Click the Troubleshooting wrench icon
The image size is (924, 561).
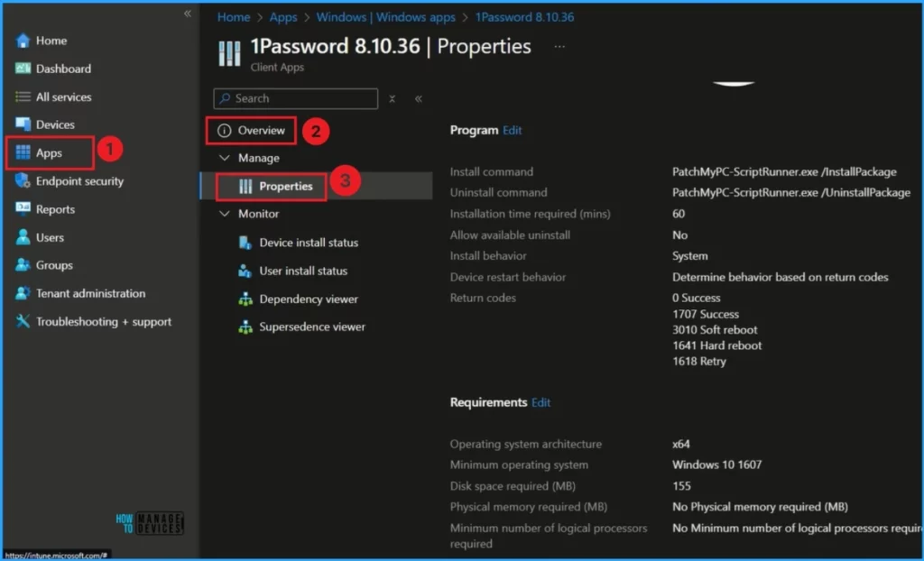(23, 321)
